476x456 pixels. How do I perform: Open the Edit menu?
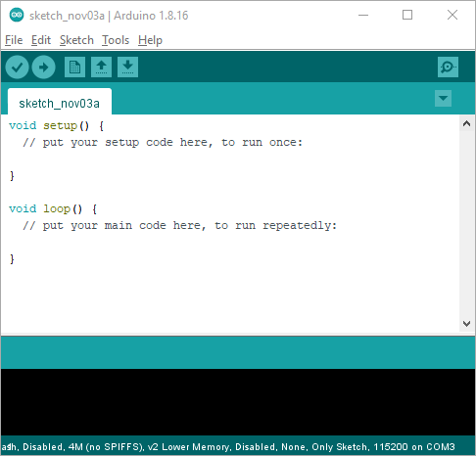[x=41, y=40]
